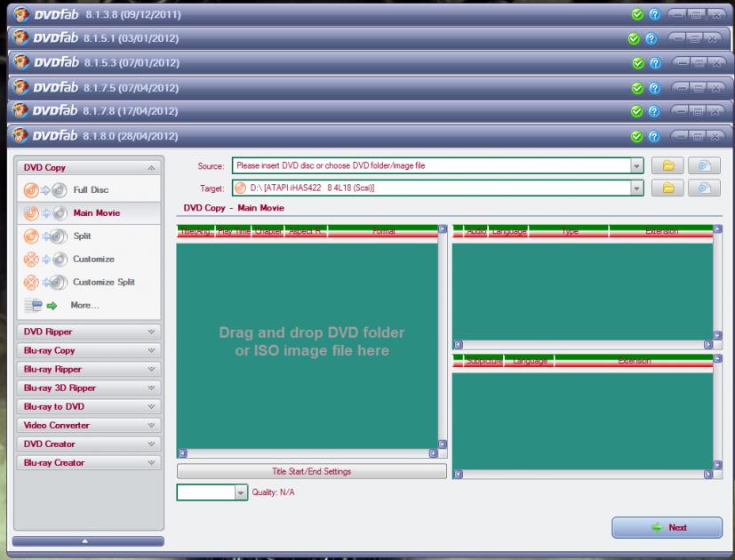Click the Next button
The image size is (735, 560).
click(x=667, y=528)
